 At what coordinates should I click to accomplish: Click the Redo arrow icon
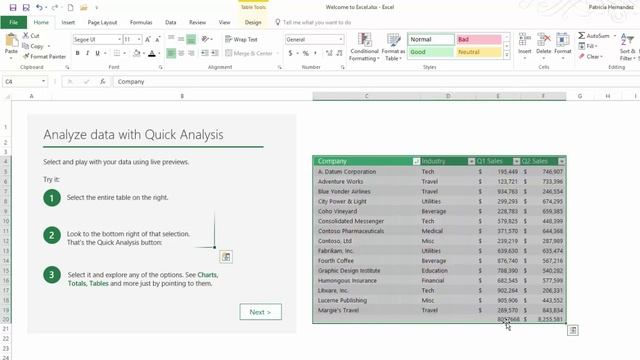click(x=54, y=7)
